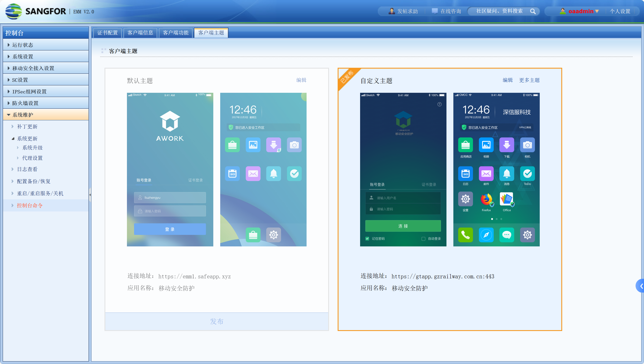
Task: Toggle the 自动登录 checkbox
Action: point(423,238)
